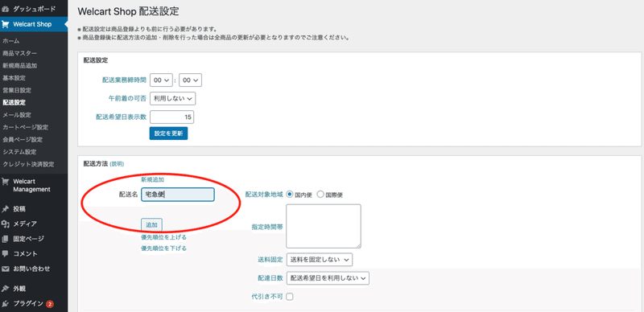Click the 追加 button
The image size is (644, 312).
point(151,224)
